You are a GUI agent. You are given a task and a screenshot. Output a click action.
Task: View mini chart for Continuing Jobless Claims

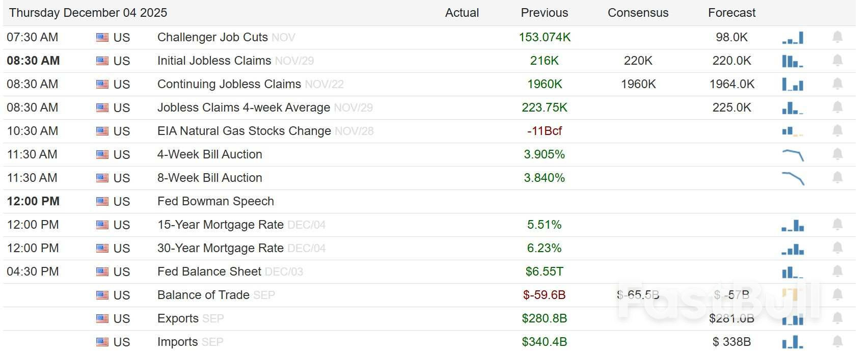point(793,85)
